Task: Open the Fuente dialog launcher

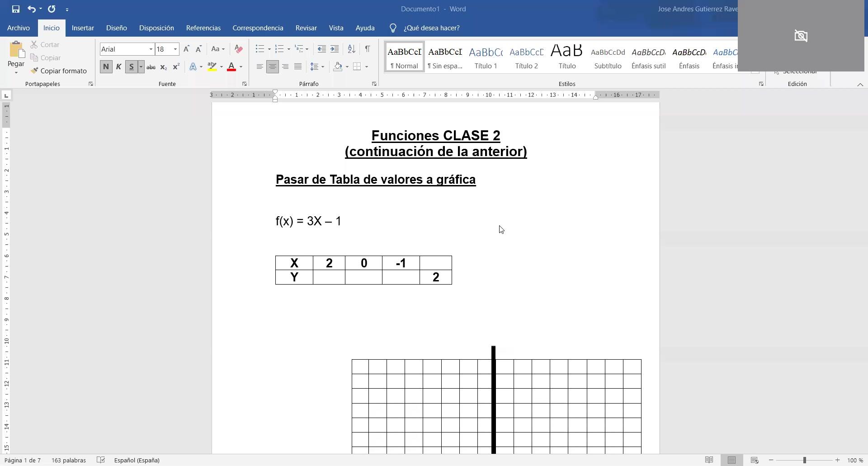Action: pos(245,84)
